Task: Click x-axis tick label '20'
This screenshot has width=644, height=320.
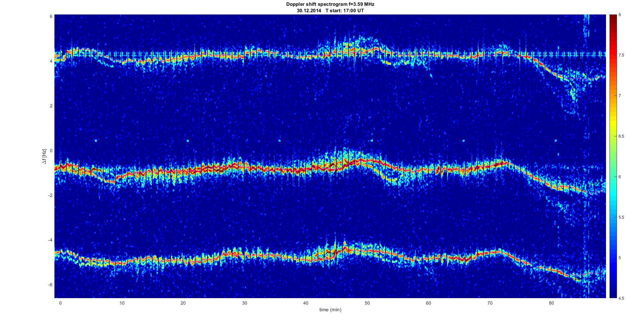Action: coord(183,303)
